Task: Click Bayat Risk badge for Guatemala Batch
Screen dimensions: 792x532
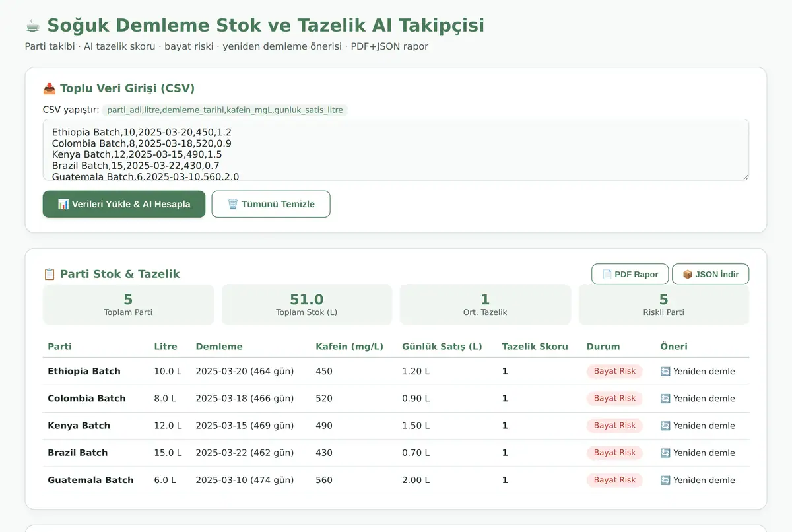Action: pyautogui.click(x=614, y=480)
